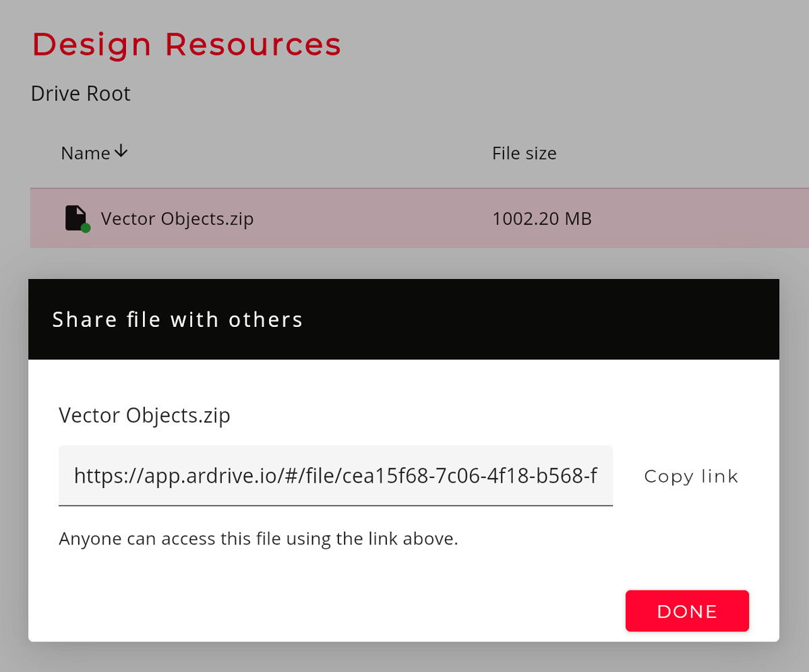
Task: Open Drive Root breadcrumb
Action: coord(80,94)
